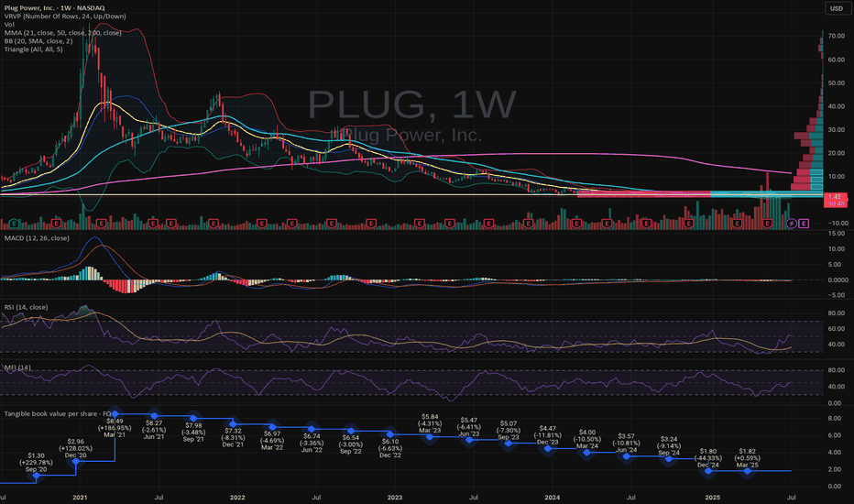The width and height of the screenshot is (854, 504).
Task: Click the purple lightning event icon
Action: pyautogui.click(x=792, y=224)
